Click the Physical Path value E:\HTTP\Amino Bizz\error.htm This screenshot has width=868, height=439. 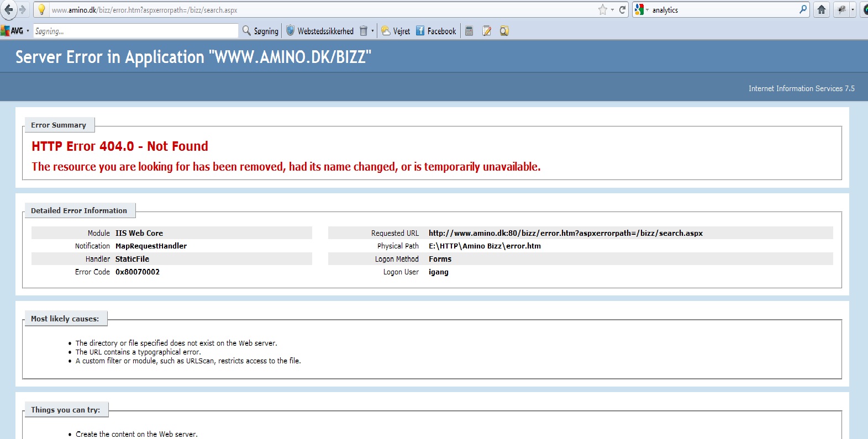(485, 246)
